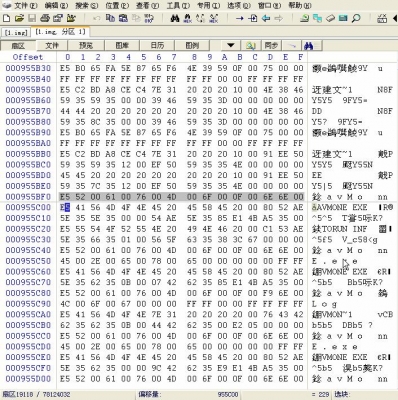398x400 pixels.
Task: Click the Open file folder icon
Action: point(19,18)
